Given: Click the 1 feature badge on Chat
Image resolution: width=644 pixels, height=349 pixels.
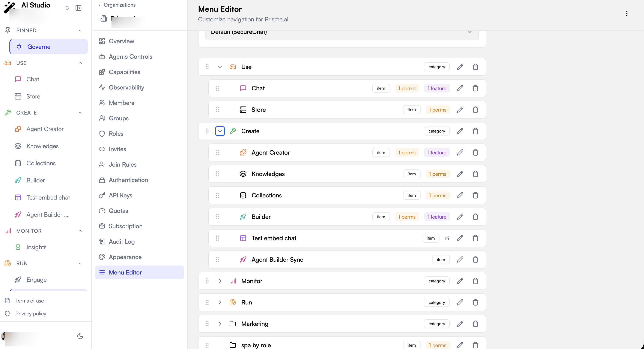Looking at the screenshot, I should point(436,88).
